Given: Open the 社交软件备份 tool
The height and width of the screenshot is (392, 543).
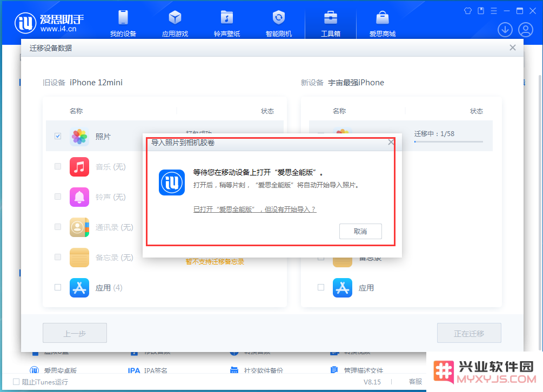Looking at the screenshot, I should tap(257, 370).
